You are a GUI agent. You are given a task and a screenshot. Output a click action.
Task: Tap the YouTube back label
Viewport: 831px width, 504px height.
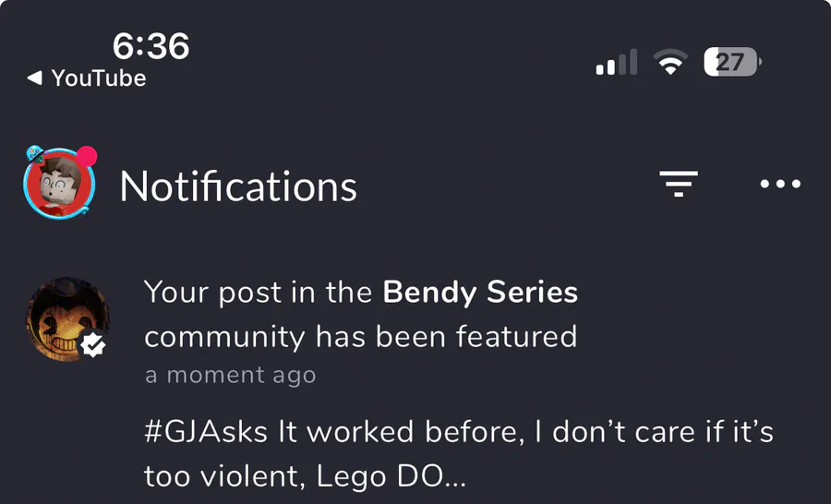(99, 78)
